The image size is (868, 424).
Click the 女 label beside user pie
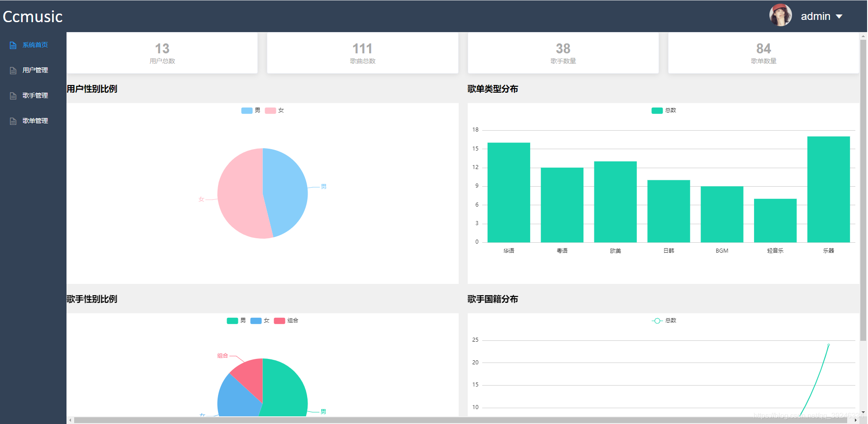click(x=201, y=199)
